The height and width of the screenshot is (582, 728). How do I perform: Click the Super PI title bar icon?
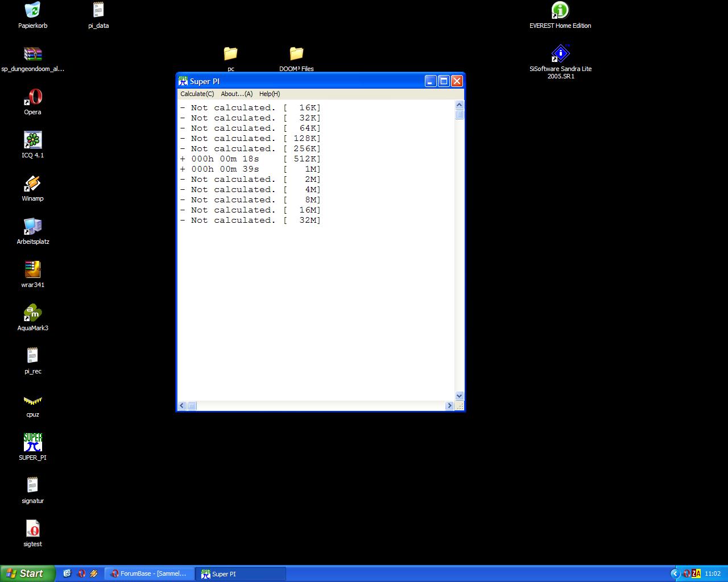pos(183,81)
